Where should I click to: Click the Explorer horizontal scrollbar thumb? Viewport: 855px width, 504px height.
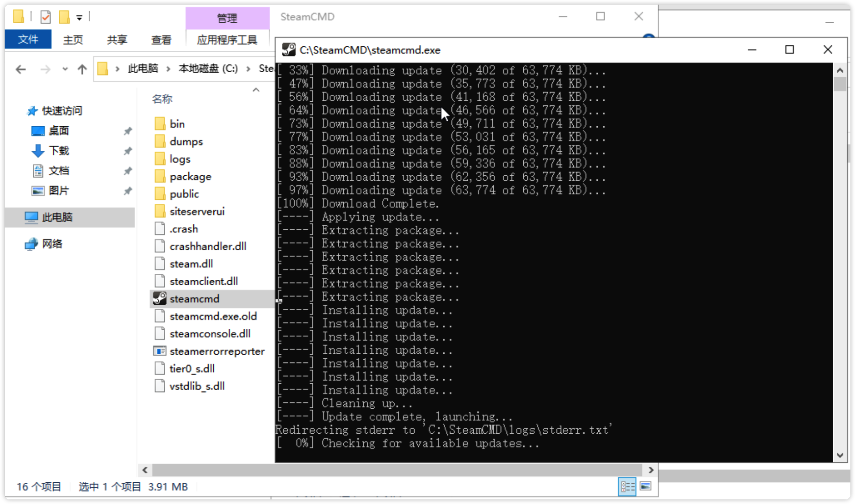397,470
